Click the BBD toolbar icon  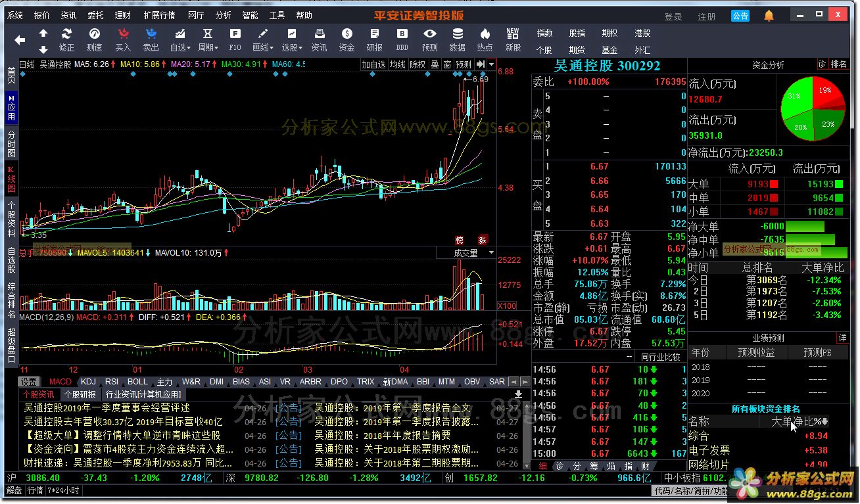(402, 39)
